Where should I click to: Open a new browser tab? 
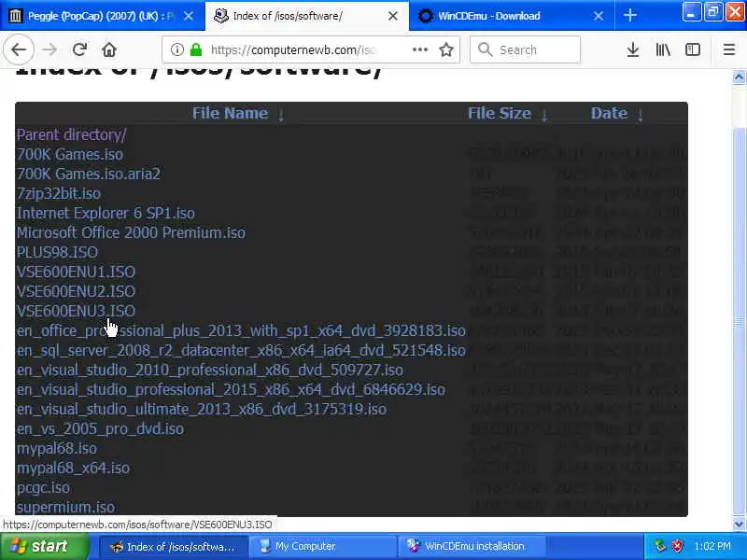coord(629,16)
